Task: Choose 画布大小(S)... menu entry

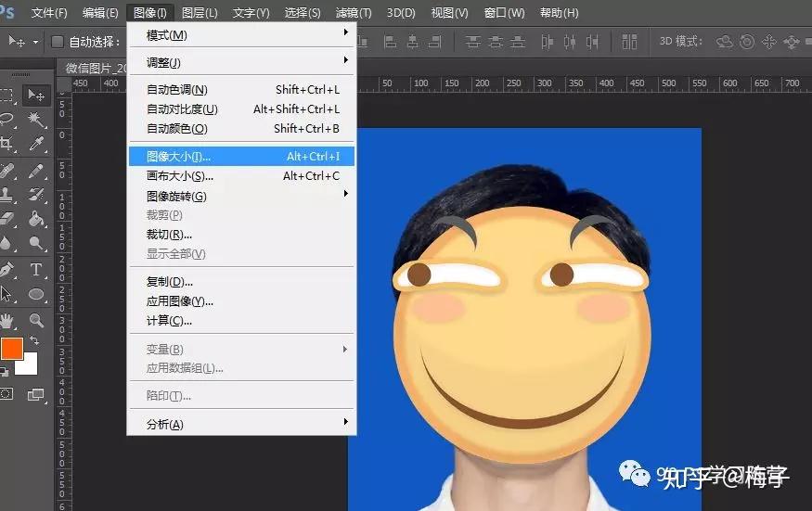Action: pos(242,176)
